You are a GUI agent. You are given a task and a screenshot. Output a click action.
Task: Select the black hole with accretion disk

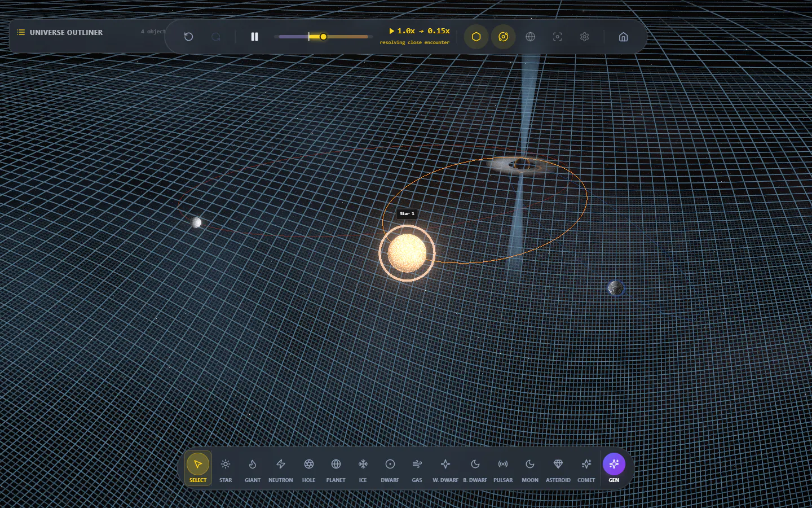[522, 164]
